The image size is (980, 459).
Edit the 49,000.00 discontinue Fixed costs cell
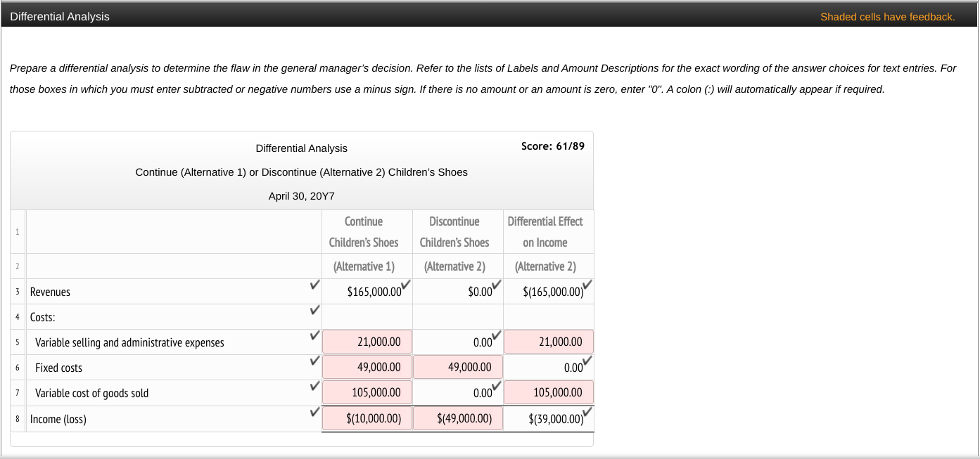[x=458, y=368]
